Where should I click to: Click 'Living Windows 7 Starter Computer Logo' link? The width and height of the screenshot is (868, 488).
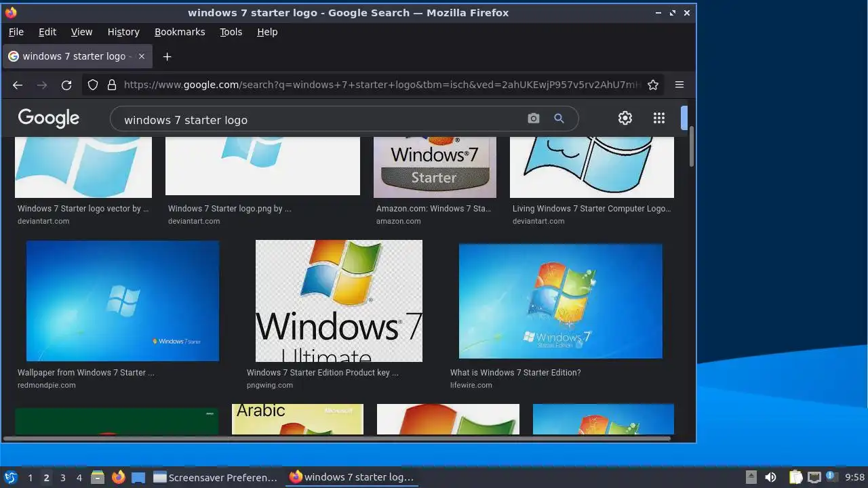591,209
